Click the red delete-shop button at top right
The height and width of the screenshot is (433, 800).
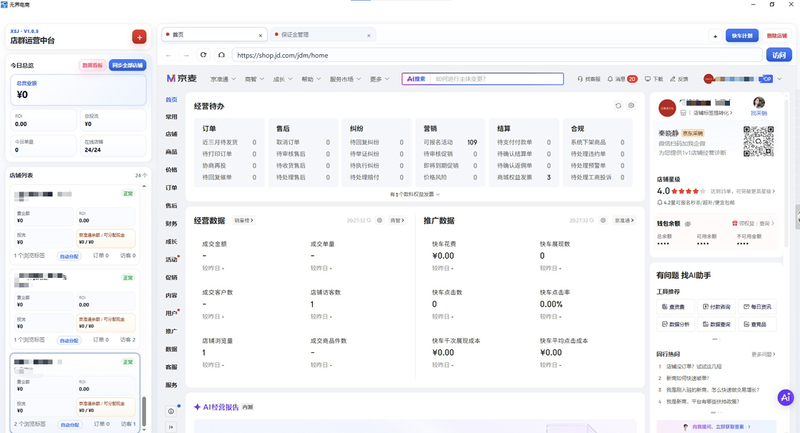click(x=777, y=36)
